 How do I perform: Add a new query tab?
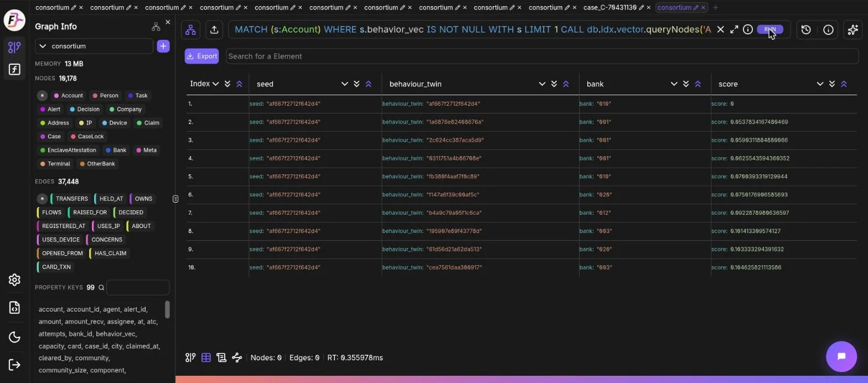click(715, 8)
